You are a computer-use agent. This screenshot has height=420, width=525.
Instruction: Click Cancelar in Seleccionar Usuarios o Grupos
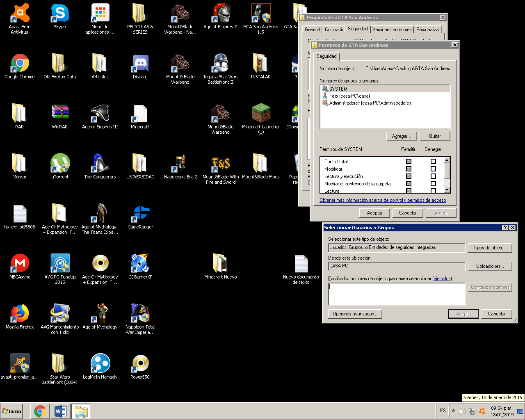497,314
